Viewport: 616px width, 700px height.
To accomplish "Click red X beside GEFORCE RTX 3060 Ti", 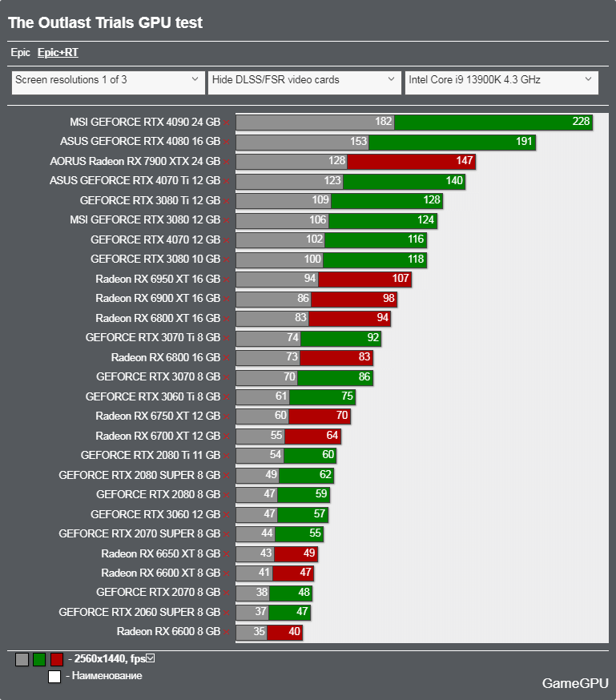I will [227, 397].
